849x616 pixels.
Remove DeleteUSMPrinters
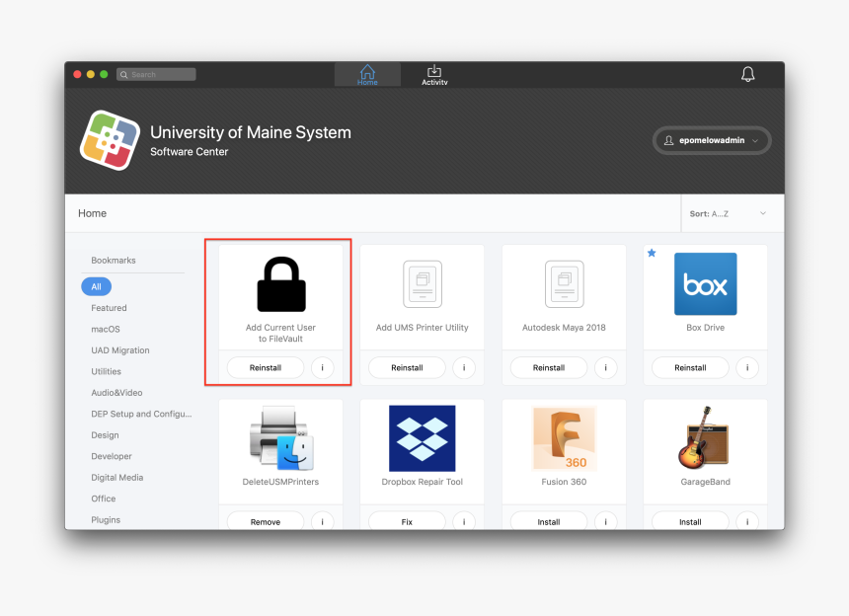pos(266,520)
